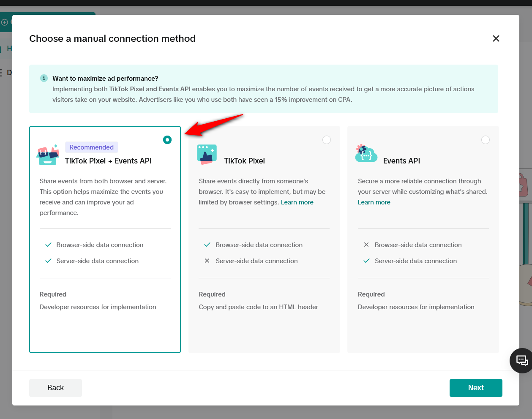Click the TikTok Pixel thumbs-up browser icon

tap(207, 155)
